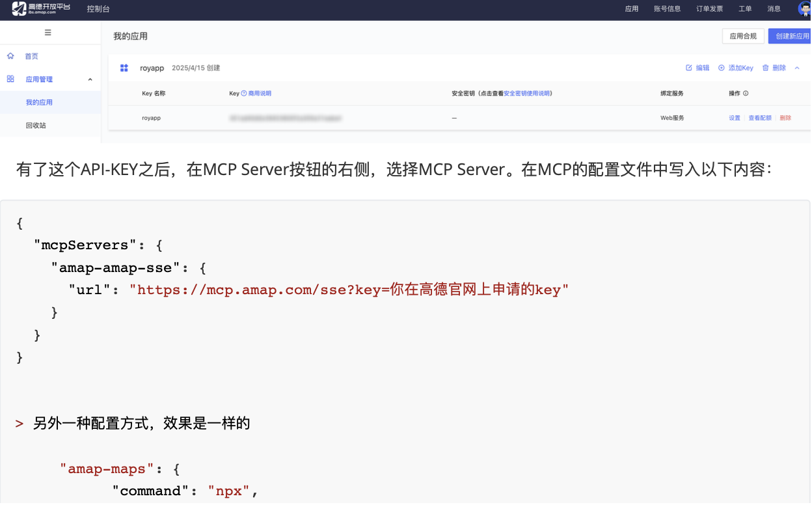Open 订单发票 in top navigation
Image resolution: width=812 pixels, height=505 pixels.
pyautogui.click(x=709, y=9)
